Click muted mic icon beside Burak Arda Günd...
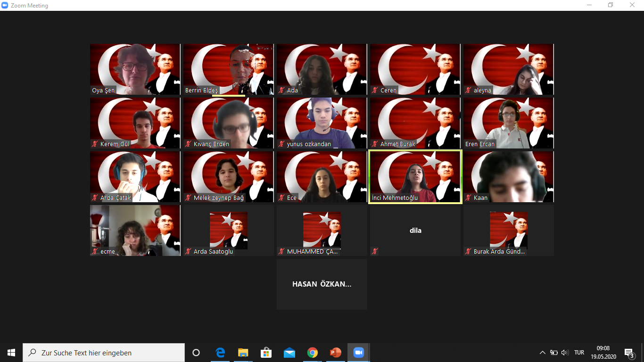This screenshot has height=362, width=644. point(469,251)
